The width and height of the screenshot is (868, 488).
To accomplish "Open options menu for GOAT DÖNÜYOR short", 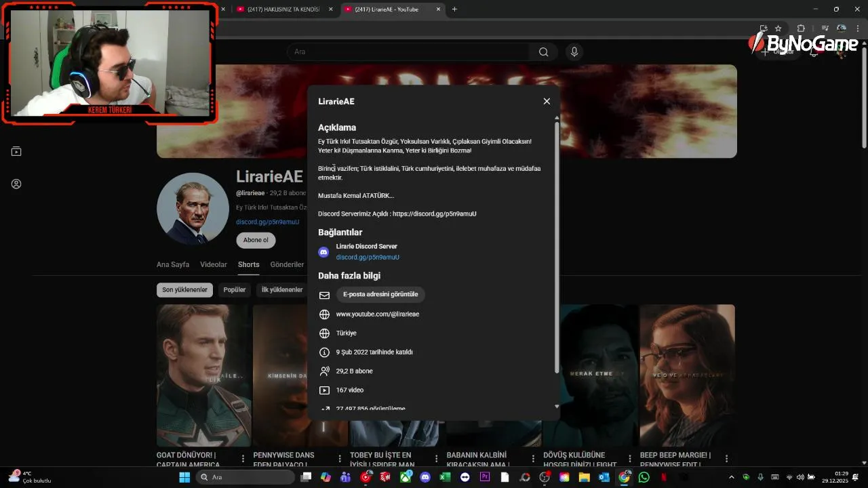I will coord(243,459).
